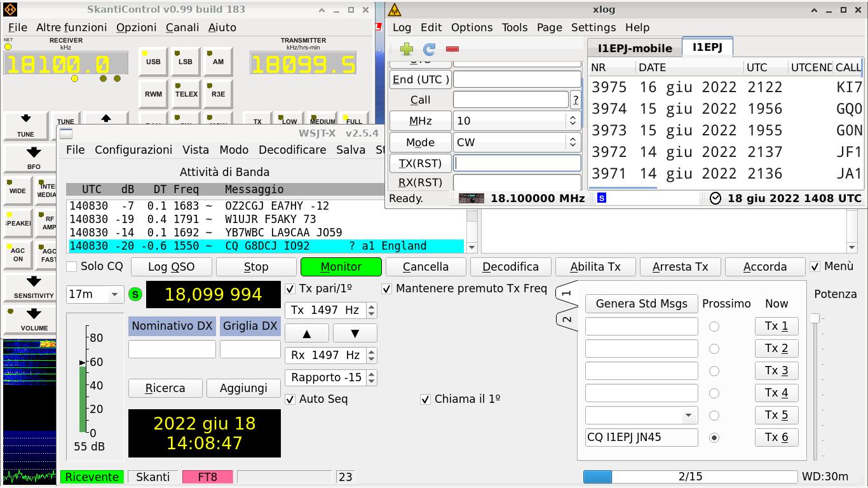Image resolution: width=868 pixels, height=488 pixels.
Task: Click the question mark lookup button beside Call
Action: (576, 100)
